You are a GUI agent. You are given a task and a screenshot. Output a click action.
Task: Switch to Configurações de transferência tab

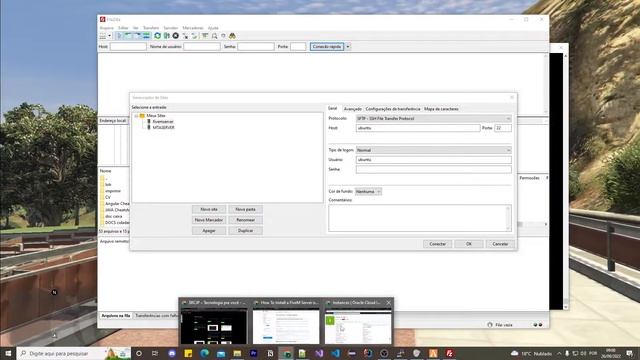click(393, 109)
